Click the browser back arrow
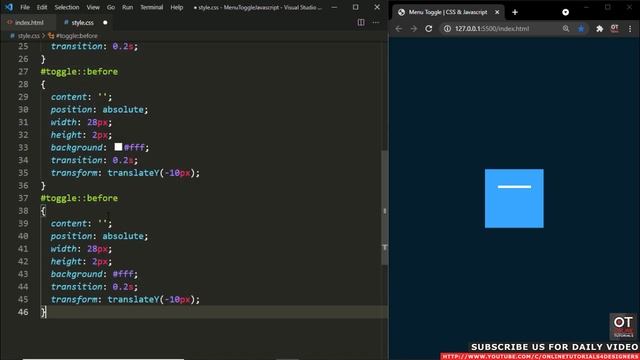Image resolution: width=640 pixels, height=360 pixels. point(399,29)
